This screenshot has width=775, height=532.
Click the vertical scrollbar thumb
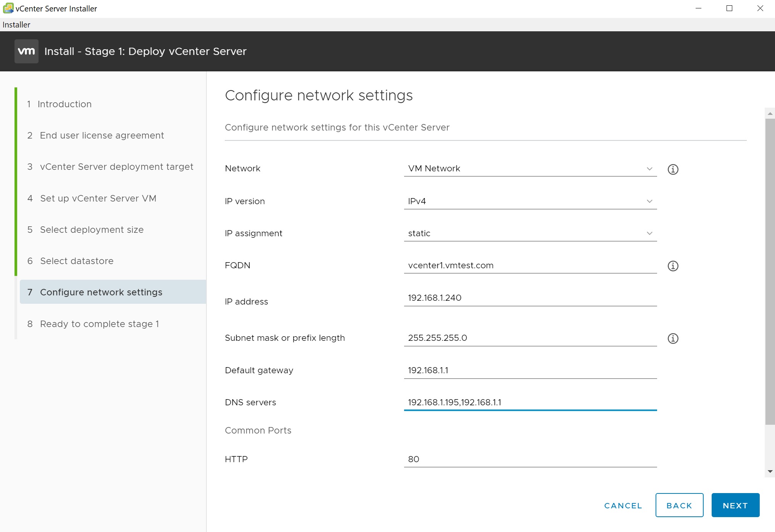point(770,271)
